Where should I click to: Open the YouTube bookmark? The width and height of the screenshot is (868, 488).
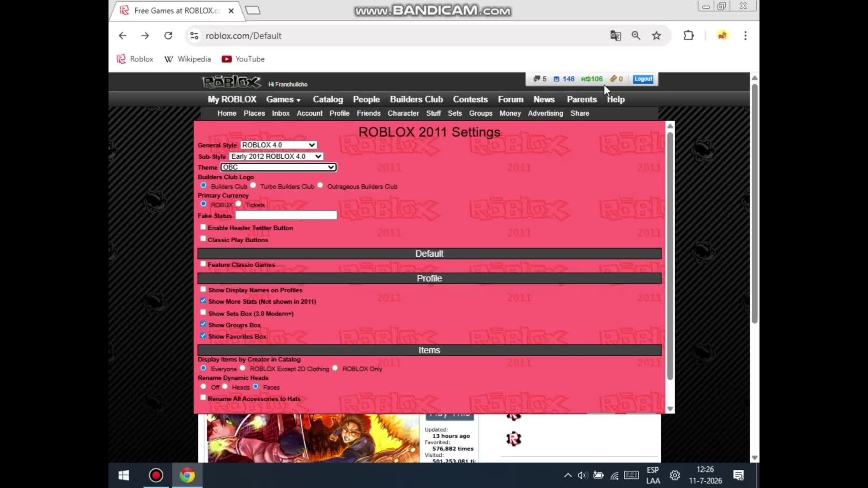click(243, 59)
